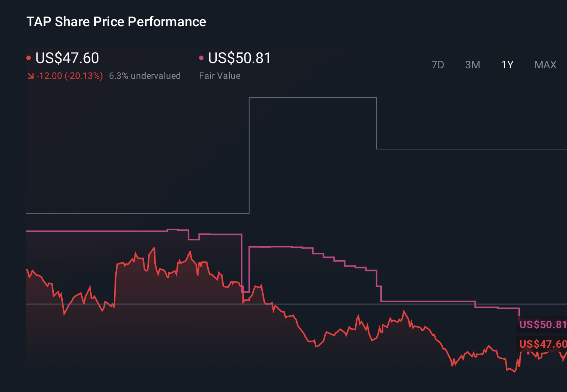Screen dimensions: 567x392
Task: Select the 1Y range tab
Action: coord(507,65)
